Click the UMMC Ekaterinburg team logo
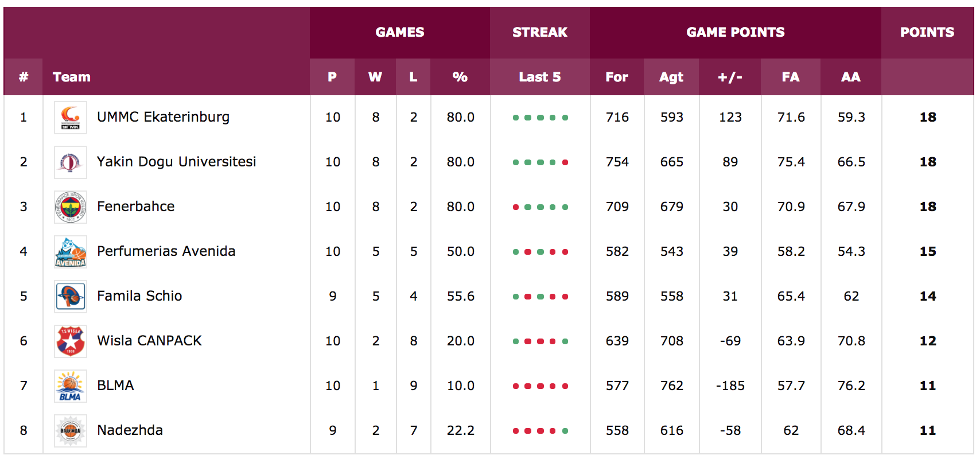980x459 pixels. tap(71, 118)
